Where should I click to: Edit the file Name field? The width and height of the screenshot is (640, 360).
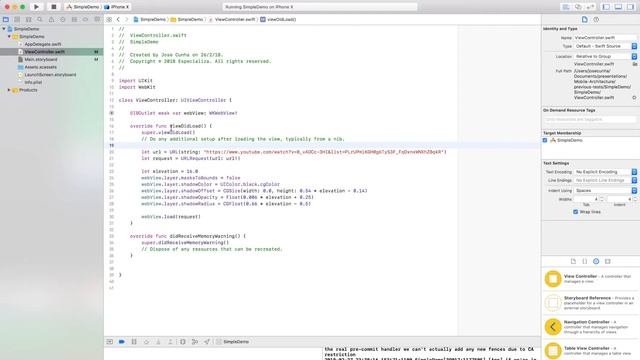(604, 38)
